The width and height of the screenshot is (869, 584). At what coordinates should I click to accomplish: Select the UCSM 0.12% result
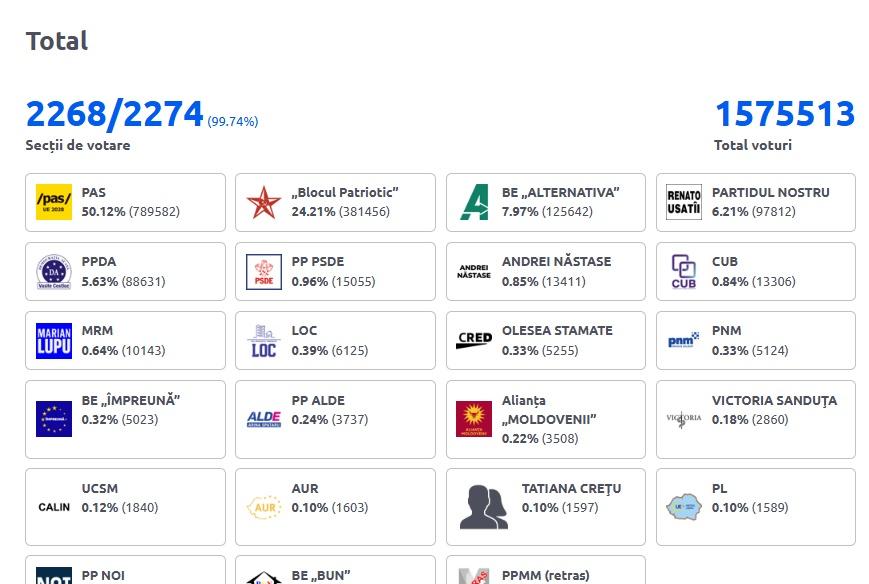click(120, 508)
